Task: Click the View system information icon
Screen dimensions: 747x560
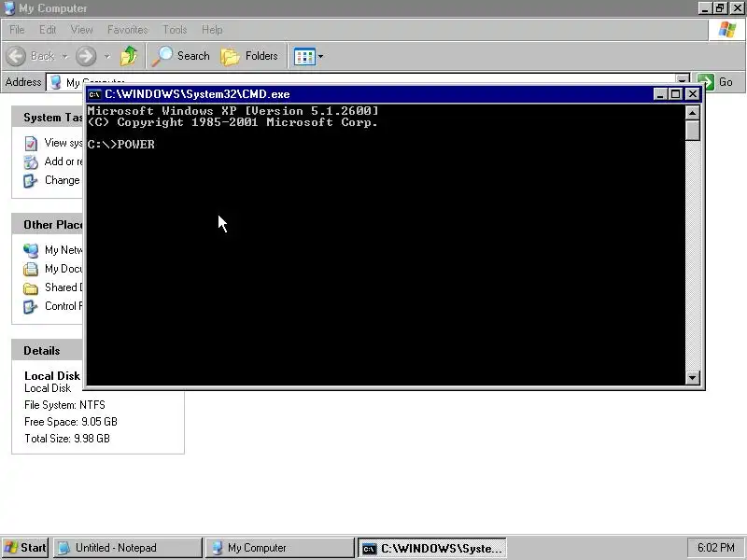Action: [x=31, y=143]
